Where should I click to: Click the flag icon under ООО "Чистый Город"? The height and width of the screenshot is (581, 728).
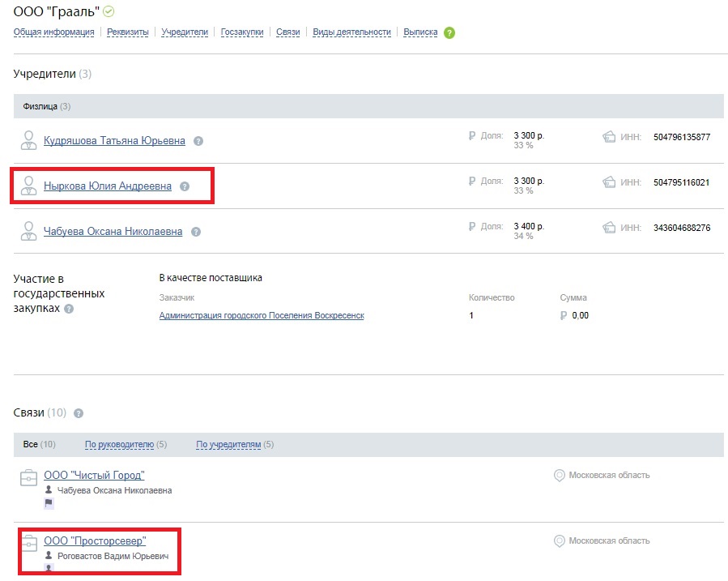pyautogui.click(x=49, y=503)
